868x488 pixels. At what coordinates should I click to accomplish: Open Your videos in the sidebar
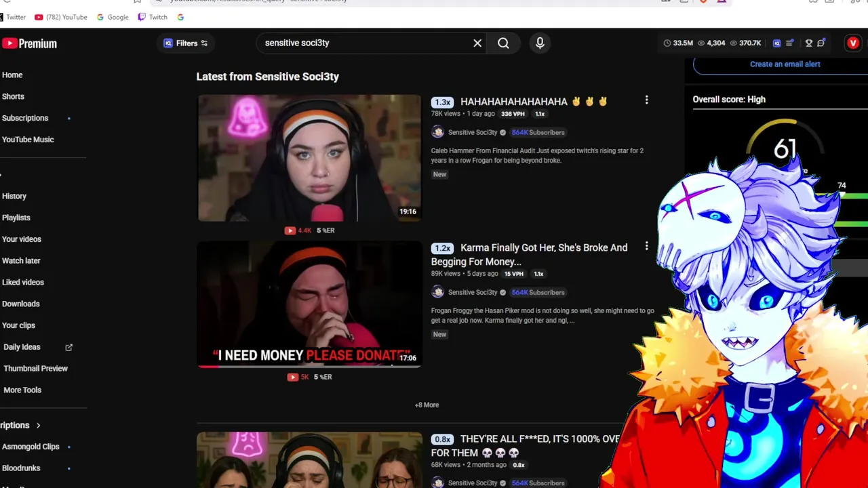[22, 239]
